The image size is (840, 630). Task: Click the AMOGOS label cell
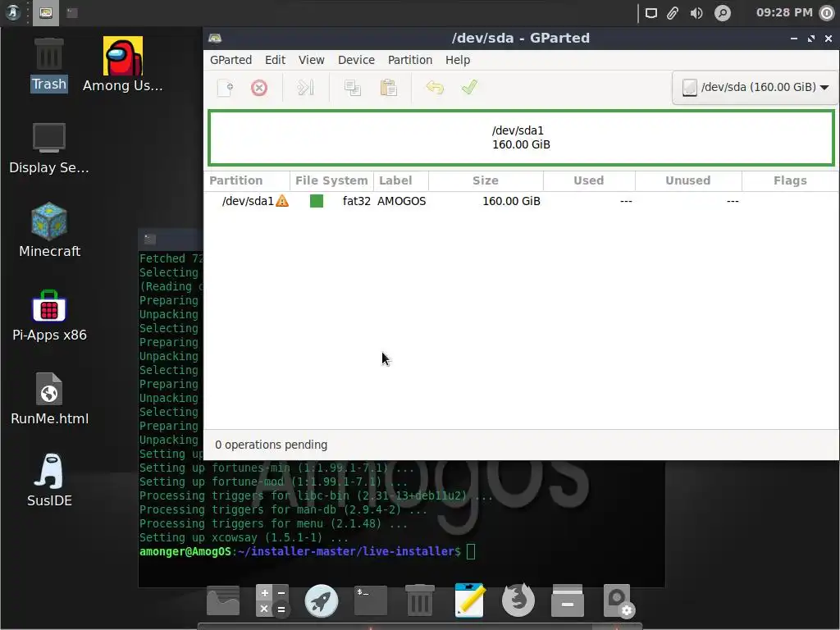(402, 202)
